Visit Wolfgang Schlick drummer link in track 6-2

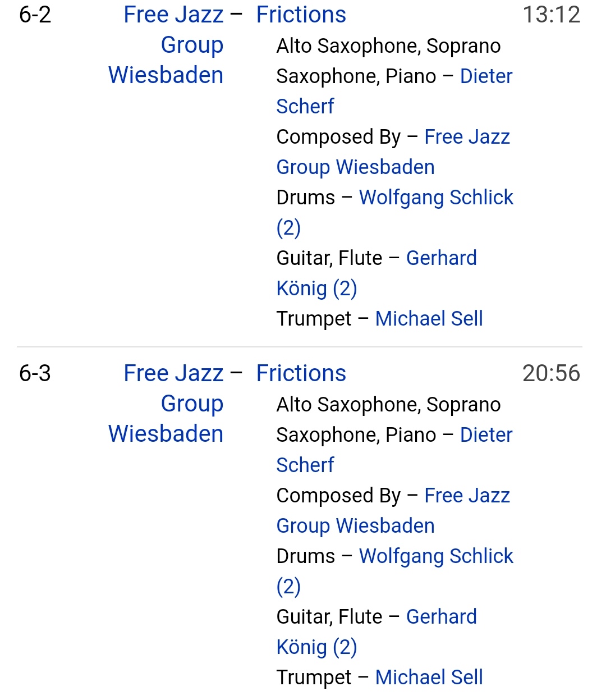coord(436,198)
